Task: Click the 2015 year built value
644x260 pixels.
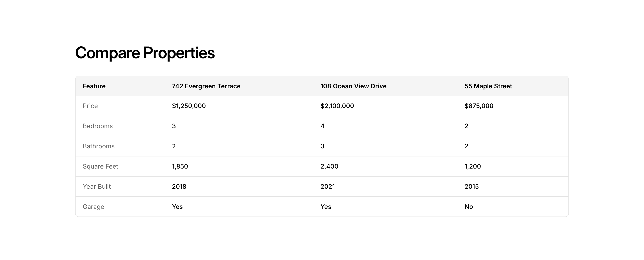Action: [472, 187]
